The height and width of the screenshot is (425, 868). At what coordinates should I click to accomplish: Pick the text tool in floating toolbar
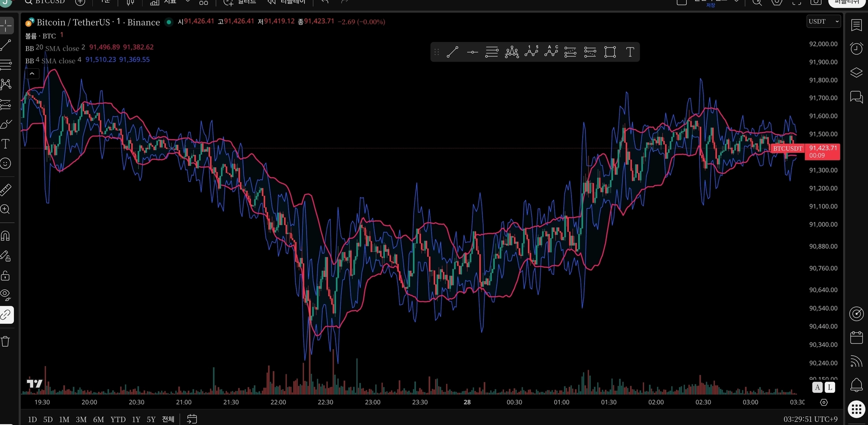(630, 52)
